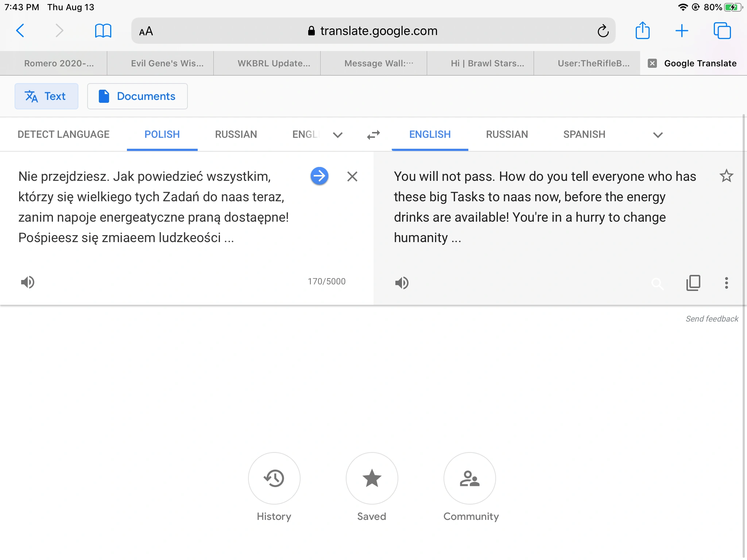Clear the Polish source text
Viewport: 747px width, 560px height.
[352, 176]
